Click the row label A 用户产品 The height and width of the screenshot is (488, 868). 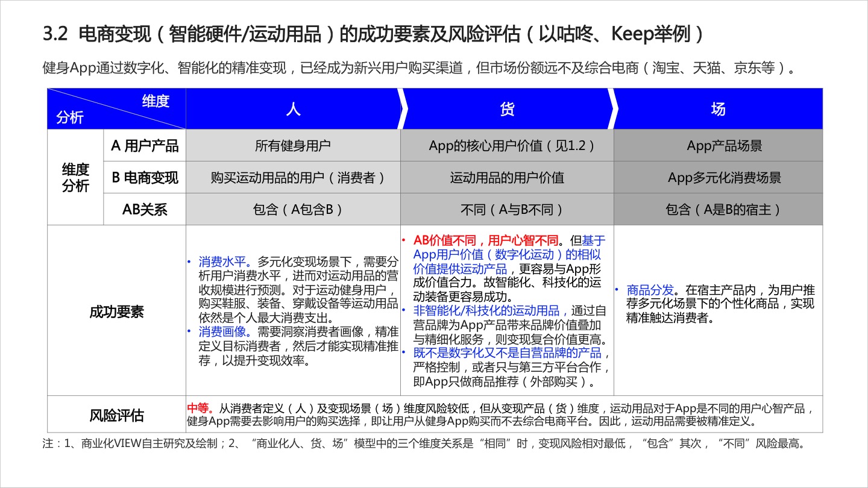145,146
